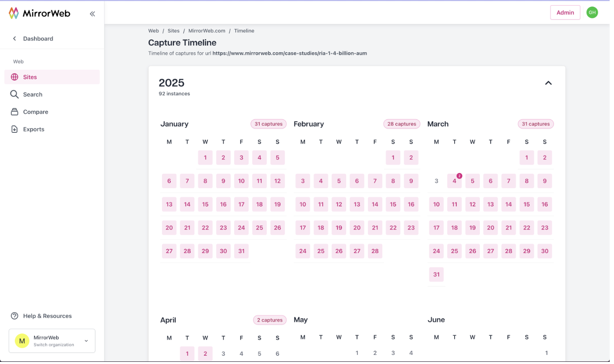Go to Sites breadcrumb

(x=173, y=31)
